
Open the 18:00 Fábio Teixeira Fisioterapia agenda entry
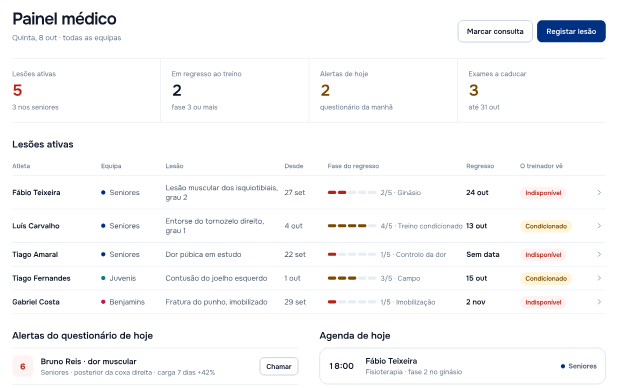pos(462,366)
